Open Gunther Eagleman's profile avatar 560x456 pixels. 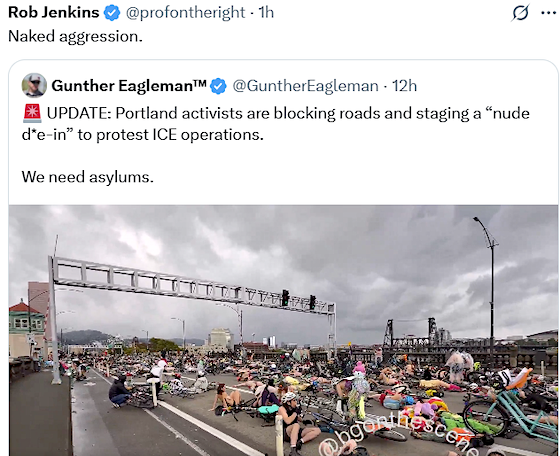(34, 85)
